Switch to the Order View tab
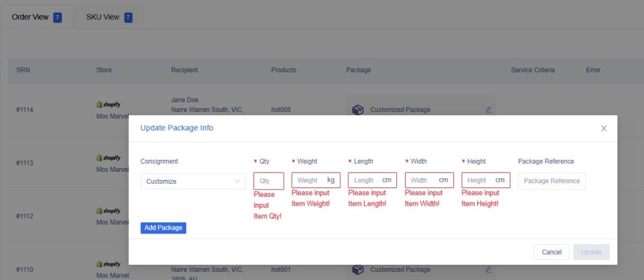Viewport: 644px width, 280px height. pos(36,17)
